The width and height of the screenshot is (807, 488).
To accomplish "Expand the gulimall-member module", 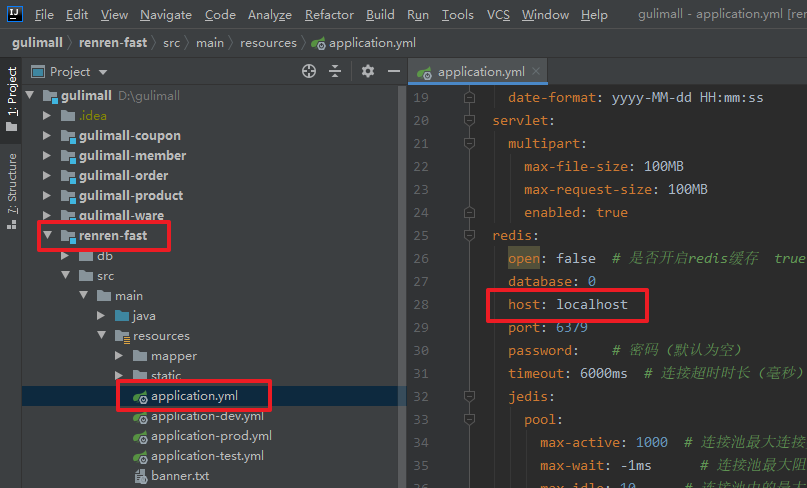I will tap(47, 156).
